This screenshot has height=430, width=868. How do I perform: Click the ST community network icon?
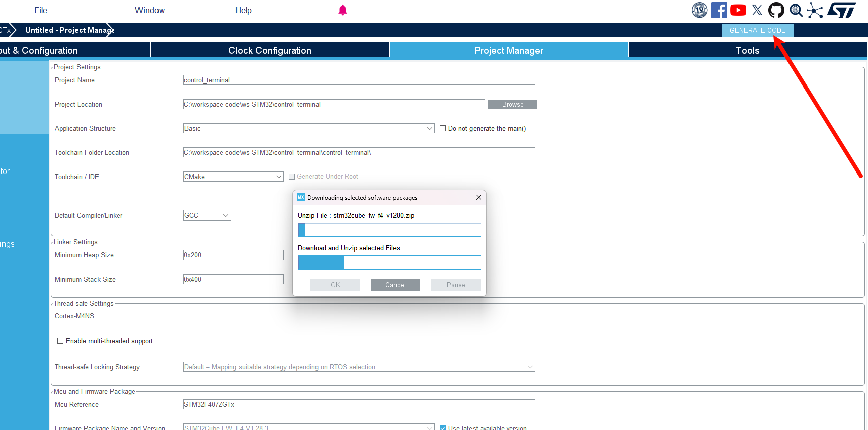[815, 10]
